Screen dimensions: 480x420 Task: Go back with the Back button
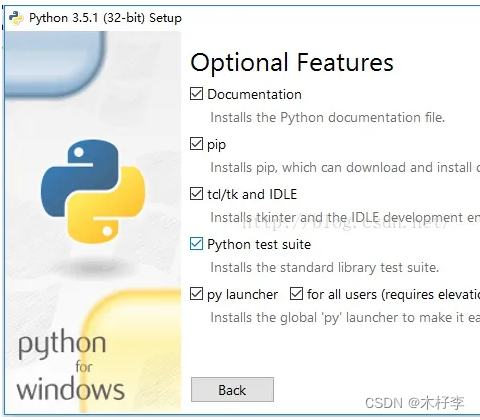click(x=232, y=390)
